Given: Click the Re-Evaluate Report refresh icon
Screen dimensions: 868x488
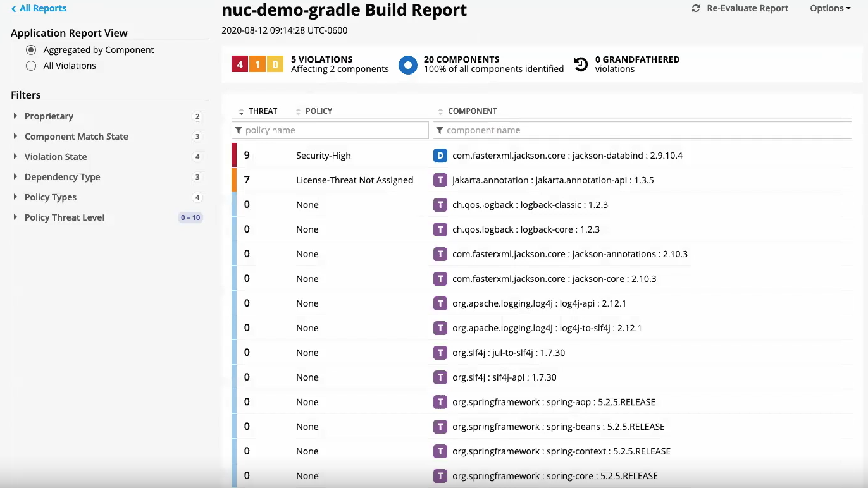Looking at the screenshot, I should tap(696, 9).
